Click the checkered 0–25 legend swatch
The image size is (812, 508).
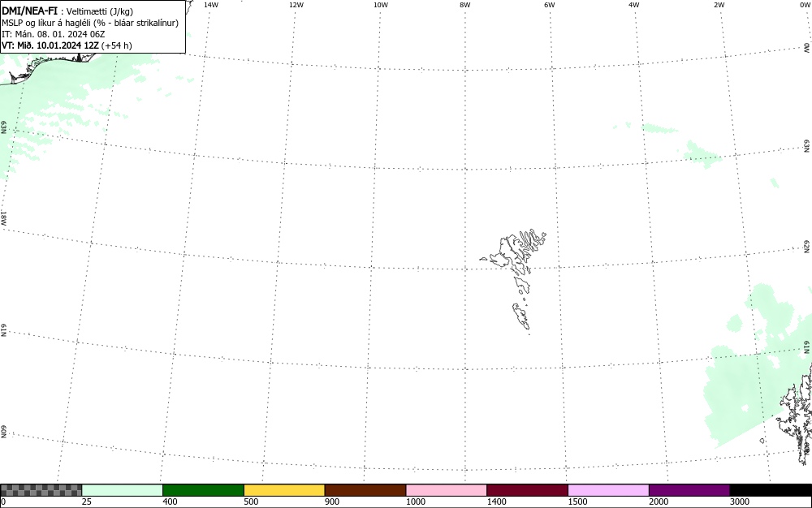(x=41, y=490)
